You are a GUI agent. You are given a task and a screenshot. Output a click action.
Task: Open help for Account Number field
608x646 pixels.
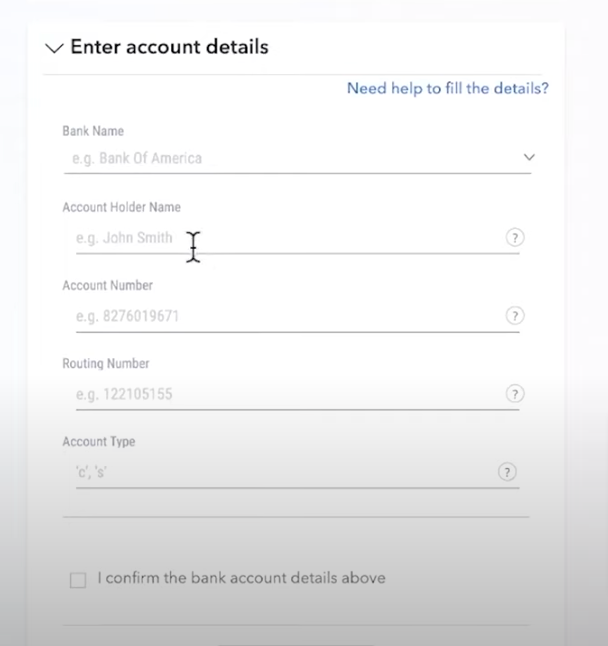pyautogui.click(x=514, y=316)
